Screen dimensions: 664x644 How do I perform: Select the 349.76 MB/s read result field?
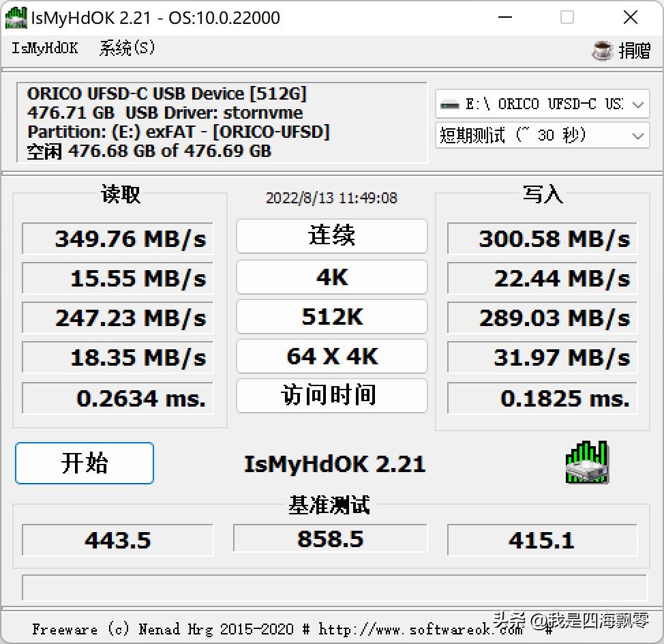click(117, 238)
